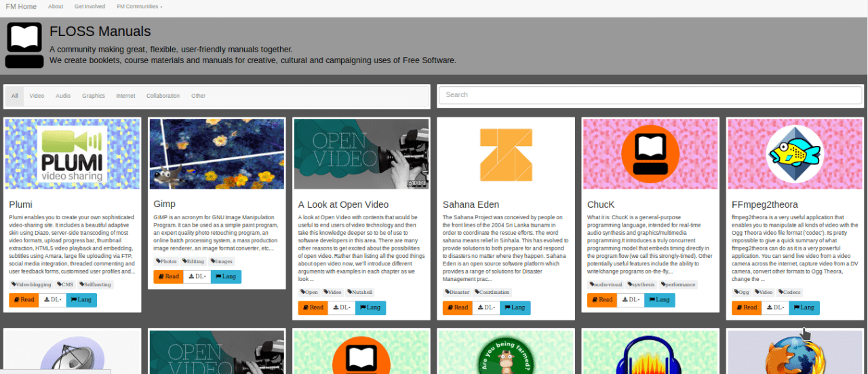This screenshot has height=374, width=868.
Task: Select the Codecs tag on FFmpeg2theora
Action: click(x=789, y=292)
